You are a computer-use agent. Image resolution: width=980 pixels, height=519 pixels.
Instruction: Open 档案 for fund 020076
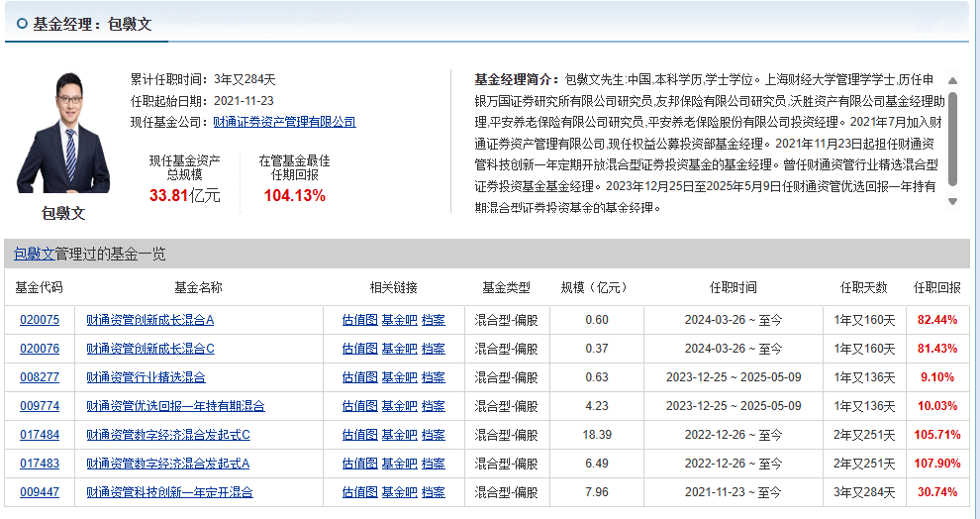(x=434, y=349)
